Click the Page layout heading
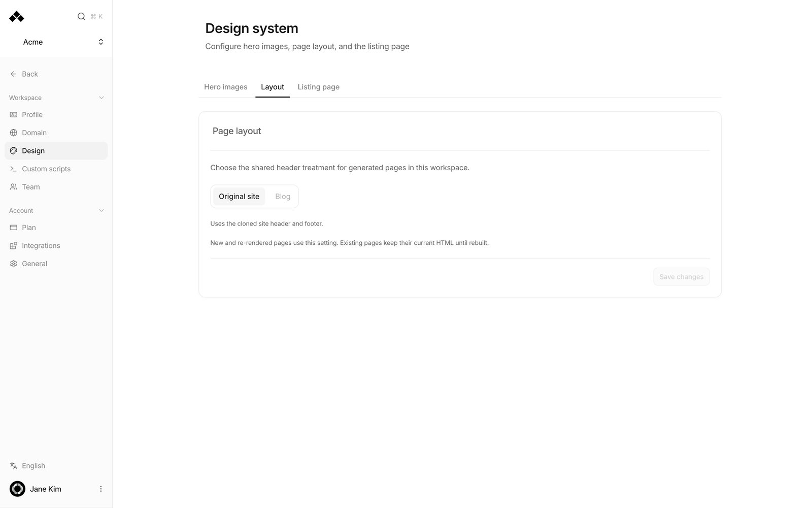812x508 pixels. click(x=236, y=131)
